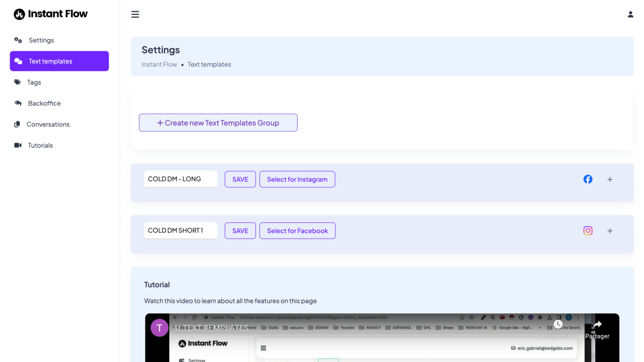Click Instant Flow breadcrumb link
644x362 pixels.
159,64
